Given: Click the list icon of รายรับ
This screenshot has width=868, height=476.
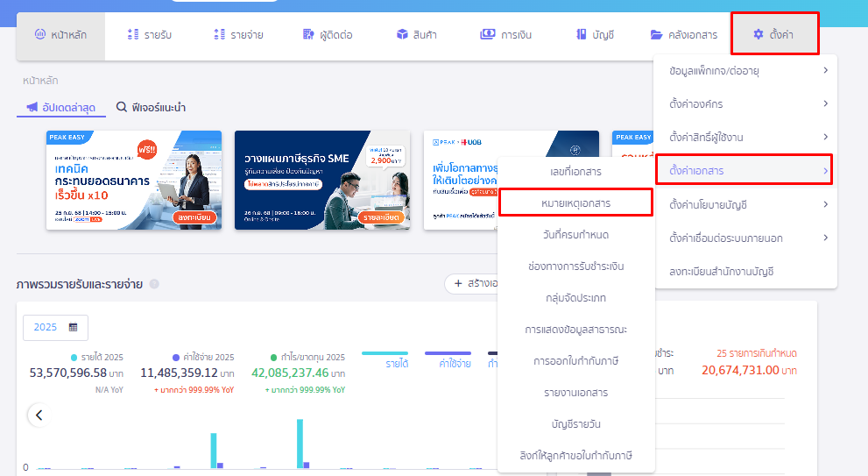Looking at the screenshot, I should click(133, 34).
